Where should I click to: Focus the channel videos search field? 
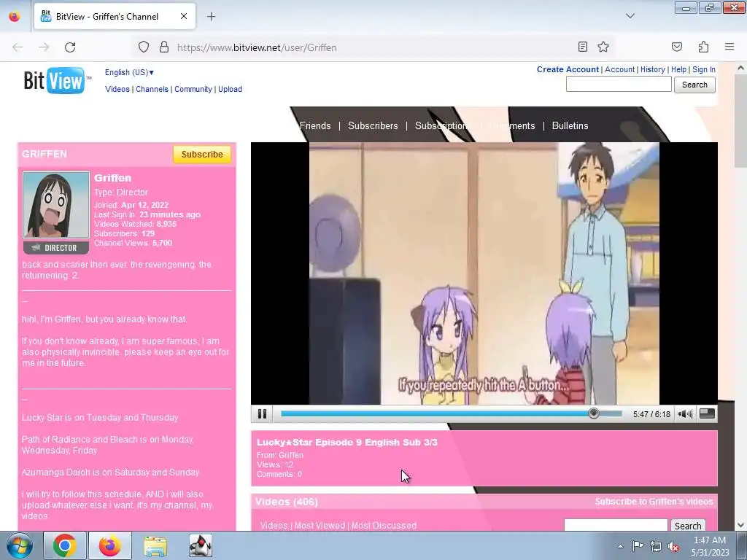pos(616,525)
